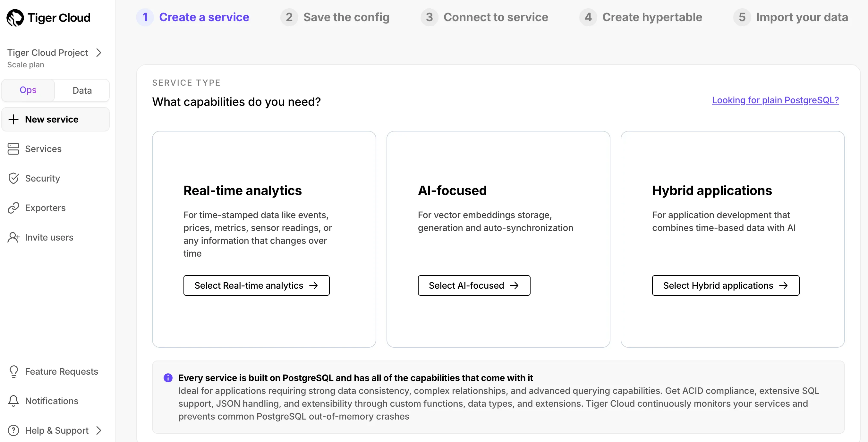Click the Every service is built on PostgreSQL text
This screenshot has height=442, width=868.
coord(355,378)
